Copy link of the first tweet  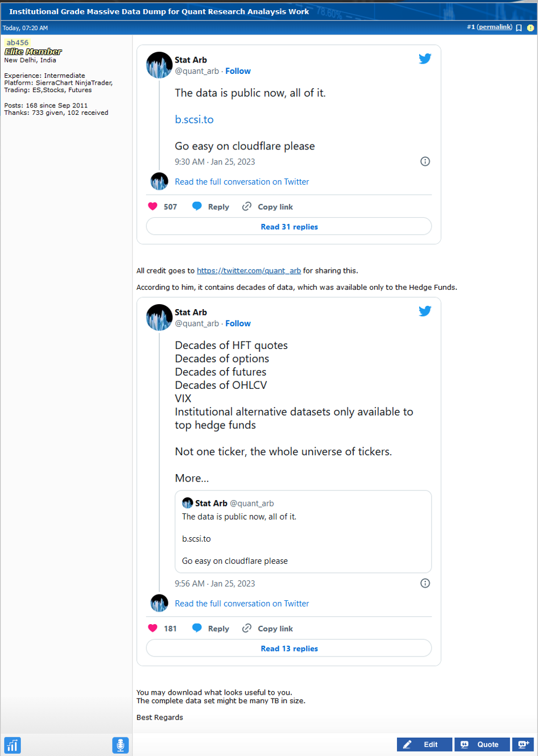tap(267, 206)
